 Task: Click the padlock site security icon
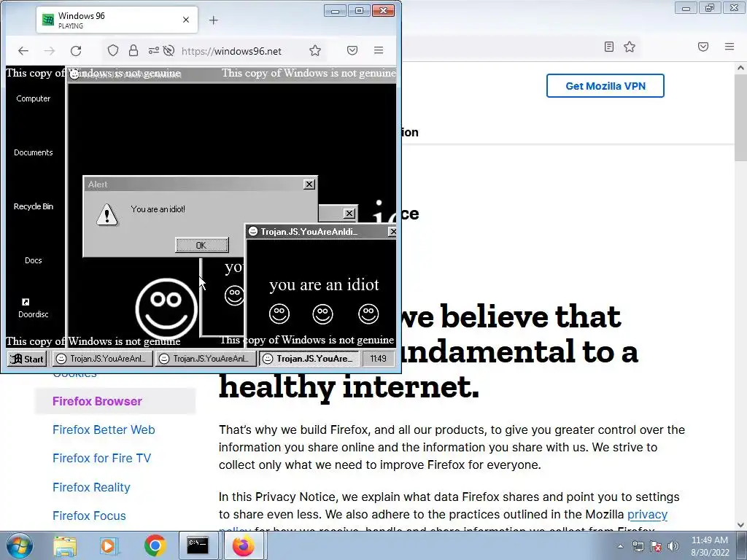(x=133, y=50)
